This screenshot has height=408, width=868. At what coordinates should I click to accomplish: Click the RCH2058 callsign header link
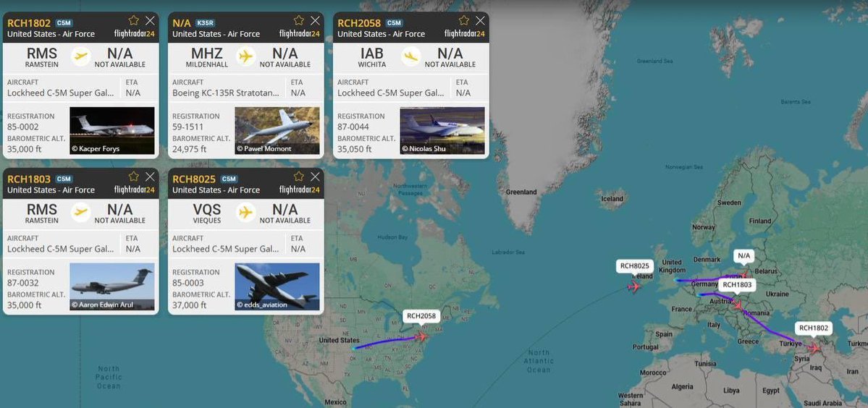pos(359,23)
